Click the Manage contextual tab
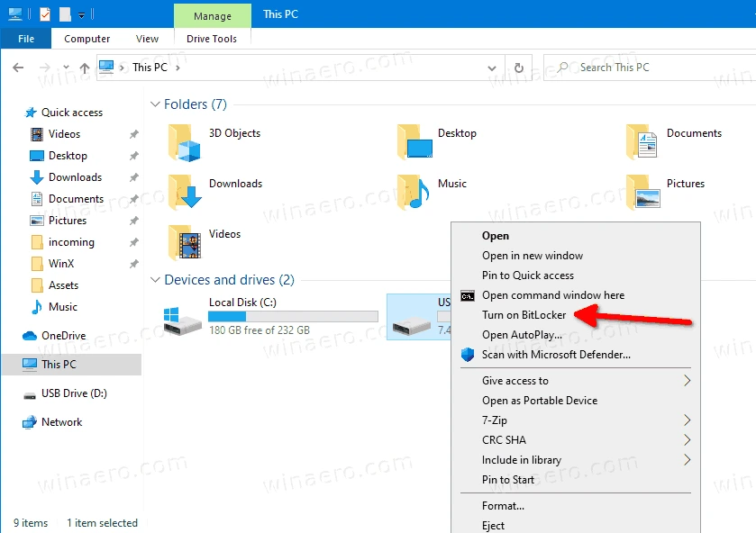 213,16
